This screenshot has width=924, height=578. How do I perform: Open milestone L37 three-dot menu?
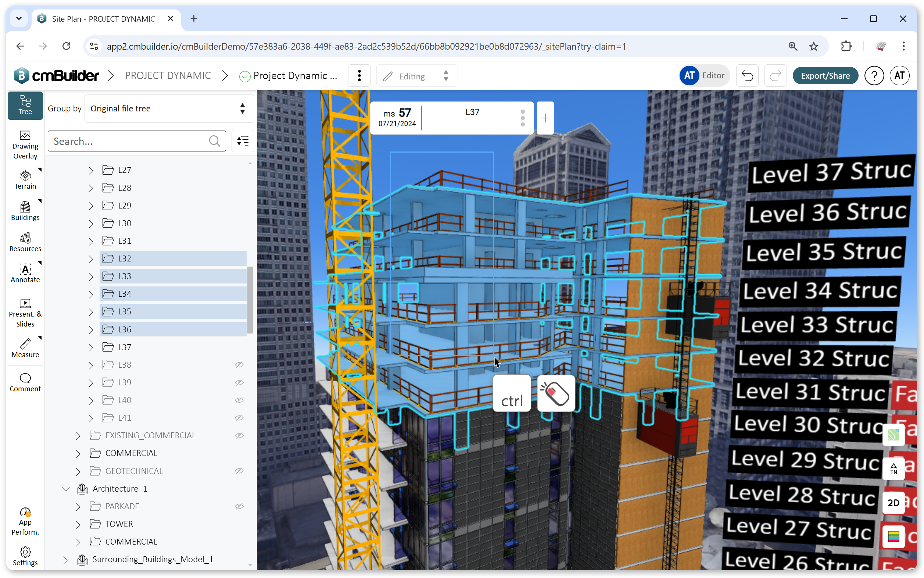point(522,118)
